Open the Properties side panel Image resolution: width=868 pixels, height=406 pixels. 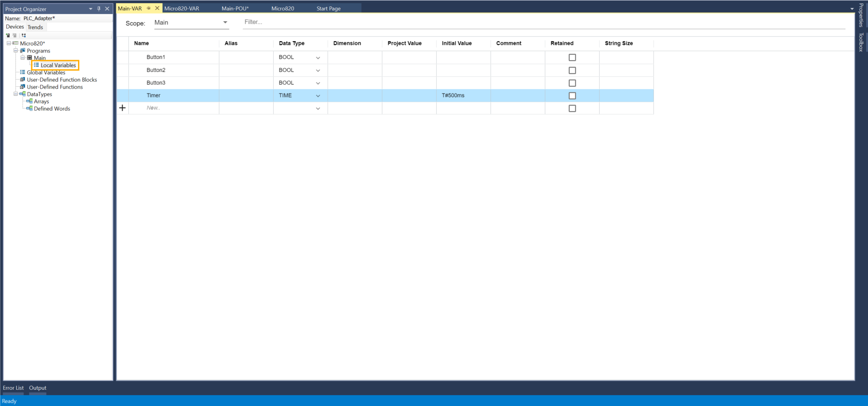(x=861, y=15)
